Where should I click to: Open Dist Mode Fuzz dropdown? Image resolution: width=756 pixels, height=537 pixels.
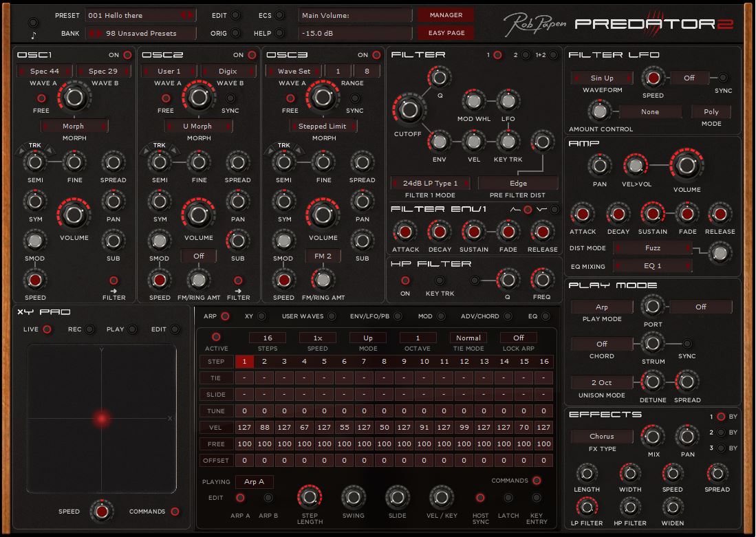point(653,248)
